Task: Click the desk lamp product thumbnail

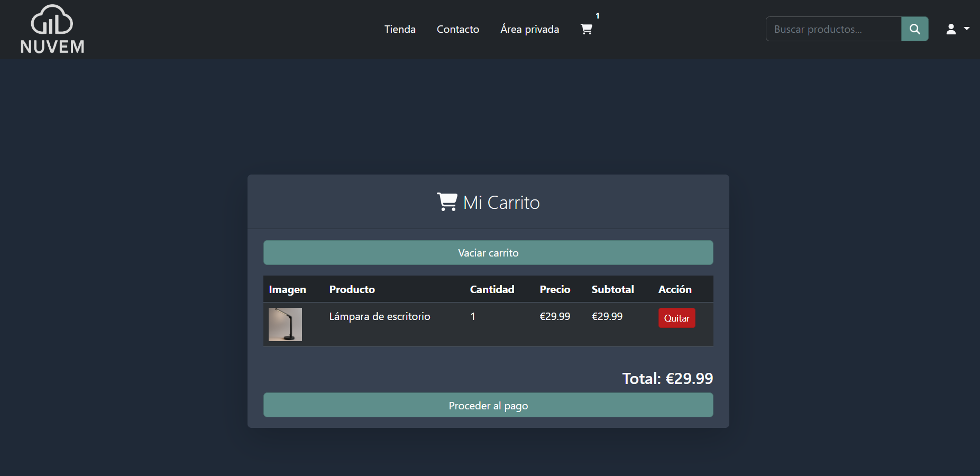Action: tap(285, 324)
